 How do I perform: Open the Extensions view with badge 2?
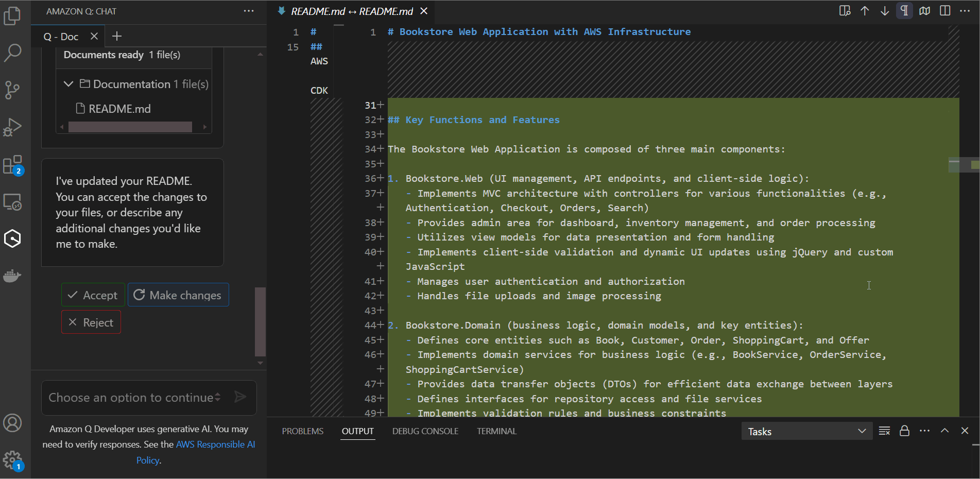[x=12, y=165]
